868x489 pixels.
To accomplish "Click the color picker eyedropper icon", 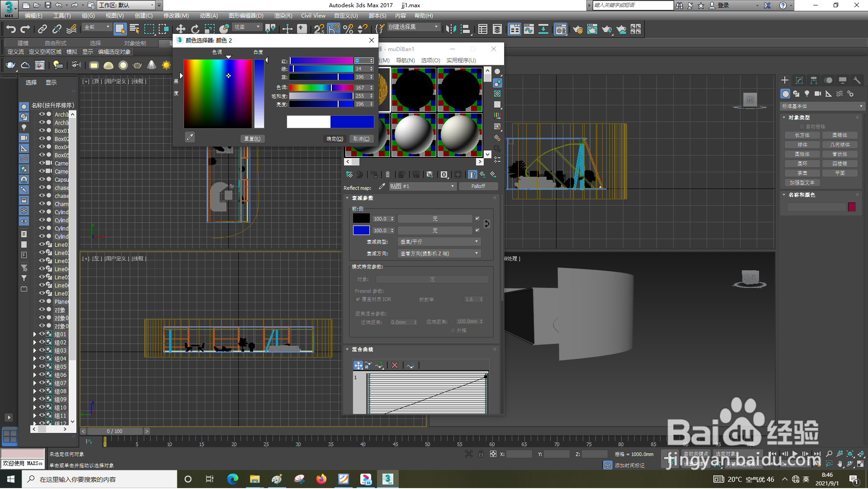I will click(190, 137).
